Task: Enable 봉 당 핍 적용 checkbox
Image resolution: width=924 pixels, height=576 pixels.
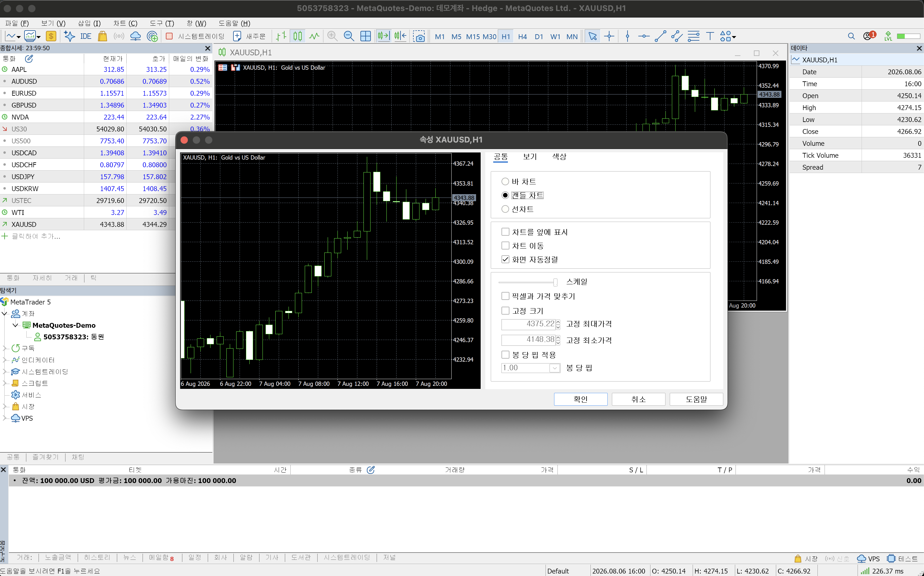Action: pyautogui.click(x=505, y=355)
